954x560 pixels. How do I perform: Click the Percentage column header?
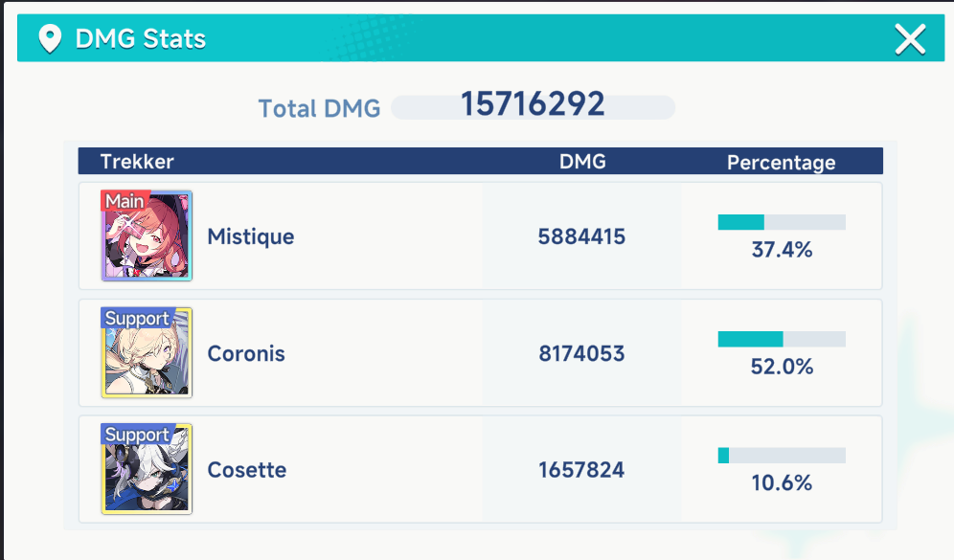[x=782, y=163]
